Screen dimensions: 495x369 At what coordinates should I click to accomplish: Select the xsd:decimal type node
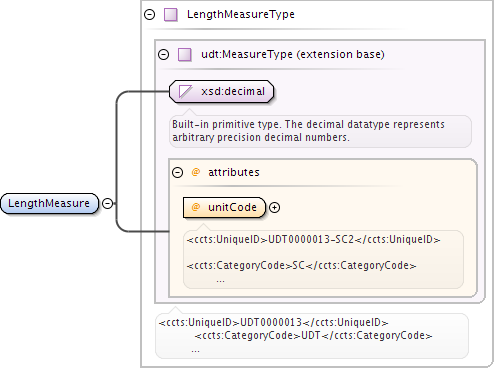222,91
